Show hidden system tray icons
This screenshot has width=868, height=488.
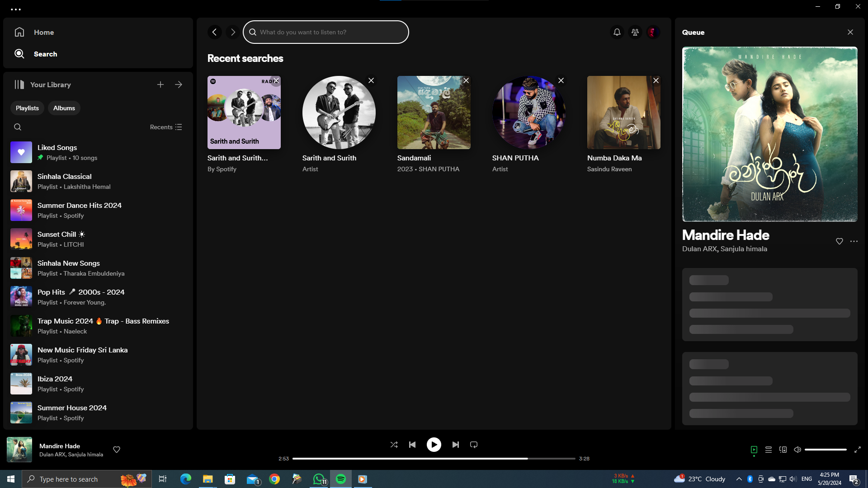(x=739, y=479)
